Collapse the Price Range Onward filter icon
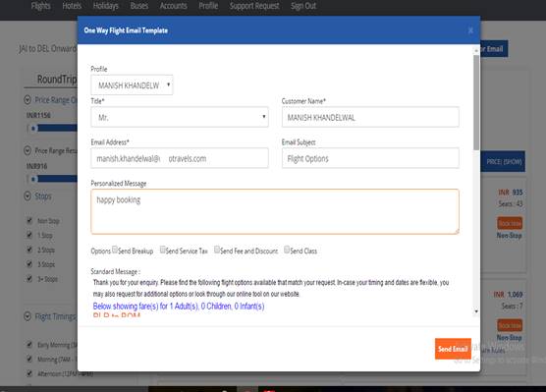Image resolution: width=546 pixels, height=392 pixels. tap(27, 100)
